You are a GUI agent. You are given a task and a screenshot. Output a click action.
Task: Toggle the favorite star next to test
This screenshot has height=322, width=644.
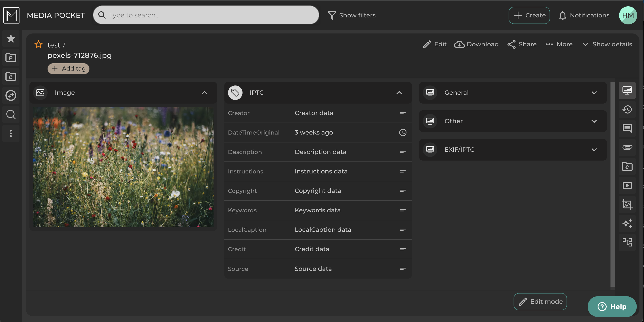(38, 44)
